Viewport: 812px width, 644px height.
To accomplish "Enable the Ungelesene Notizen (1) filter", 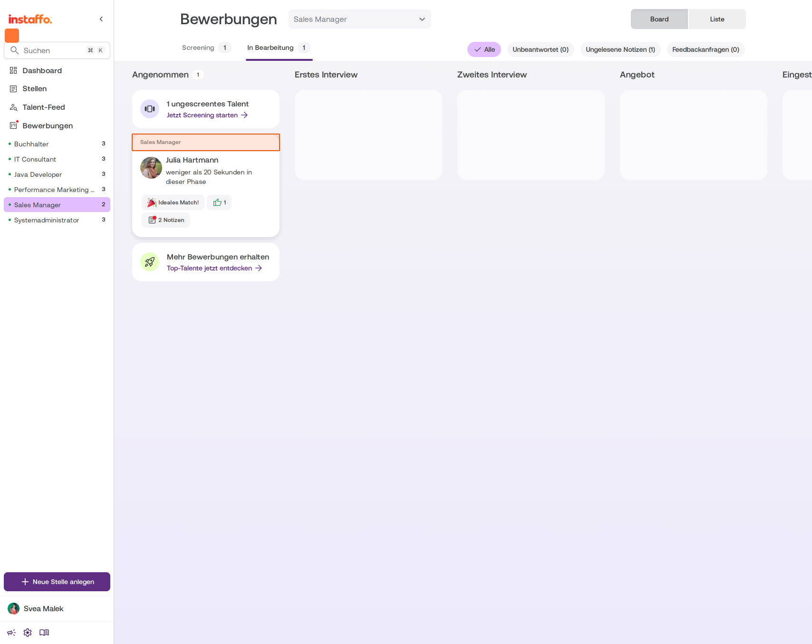I will click(620, 49).
